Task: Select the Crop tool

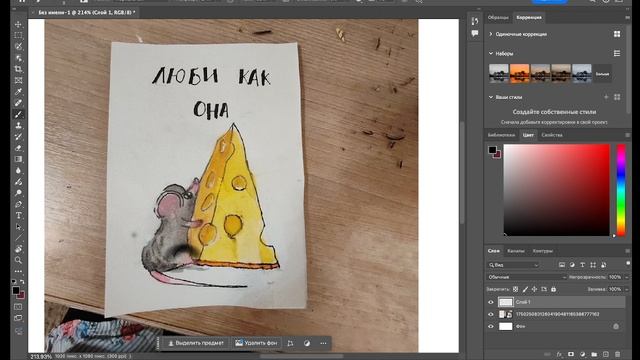Action: pos(18,69)
